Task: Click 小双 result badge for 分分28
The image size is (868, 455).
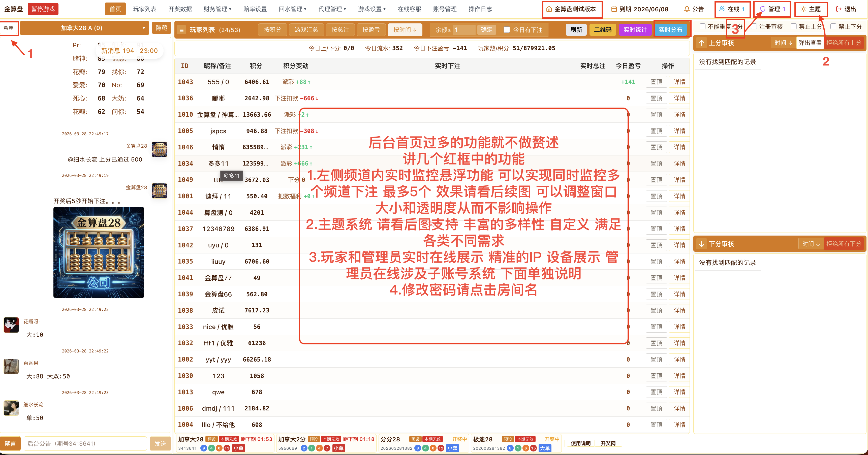Action: coord(452,448)
